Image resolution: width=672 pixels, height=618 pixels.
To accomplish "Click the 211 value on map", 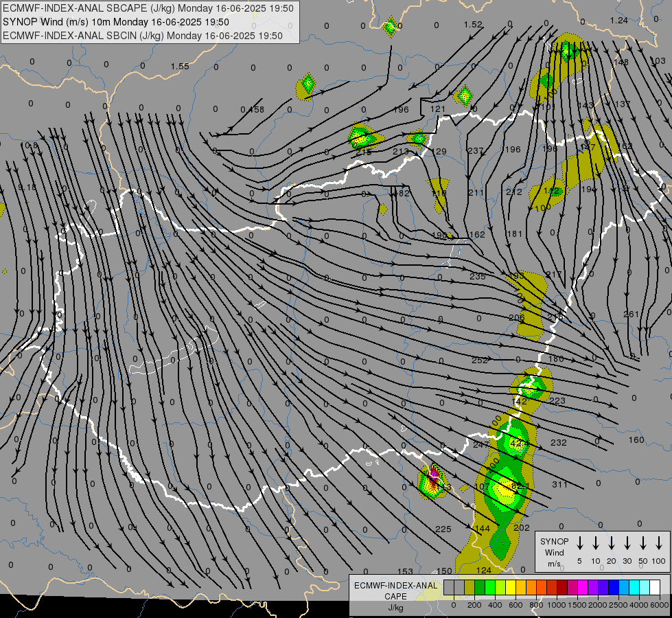I will (476, 192).
